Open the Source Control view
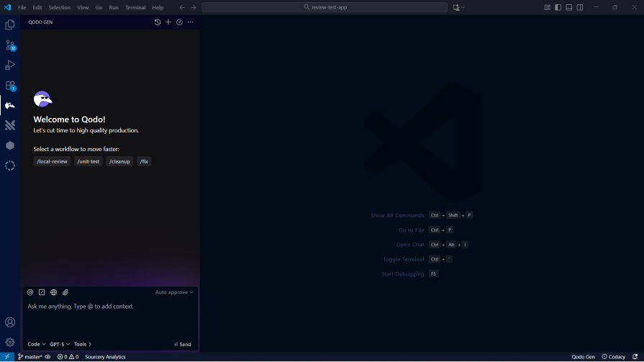 click(x=10, y=45)
